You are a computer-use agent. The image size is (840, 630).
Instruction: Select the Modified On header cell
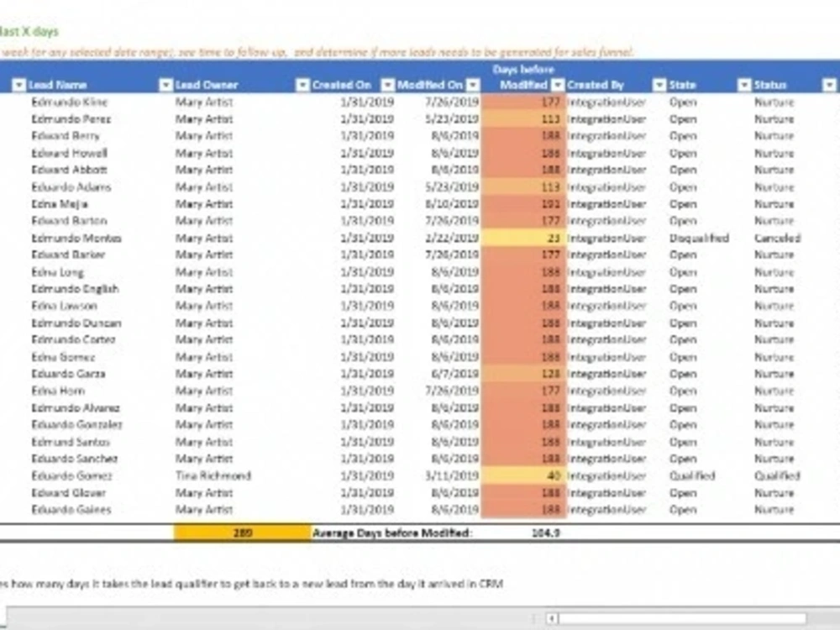coord(429,85)
